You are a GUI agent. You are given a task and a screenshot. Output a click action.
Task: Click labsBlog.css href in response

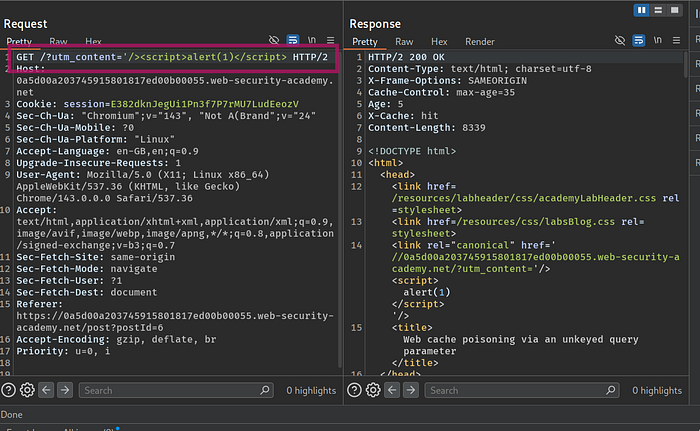coord(536,222)
